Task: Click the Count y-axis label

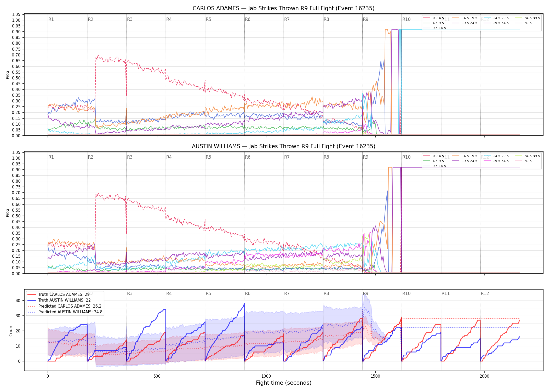Action: pos(11,330)
